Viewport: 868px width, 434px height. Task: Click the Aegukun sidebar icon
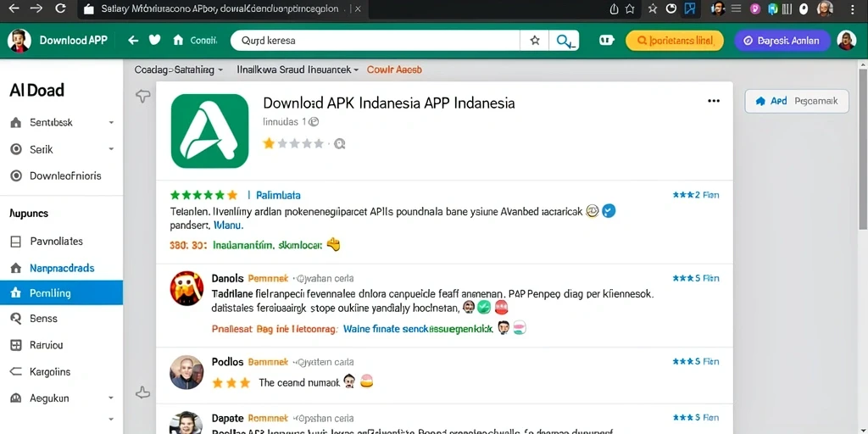click(x=16, y=398)
